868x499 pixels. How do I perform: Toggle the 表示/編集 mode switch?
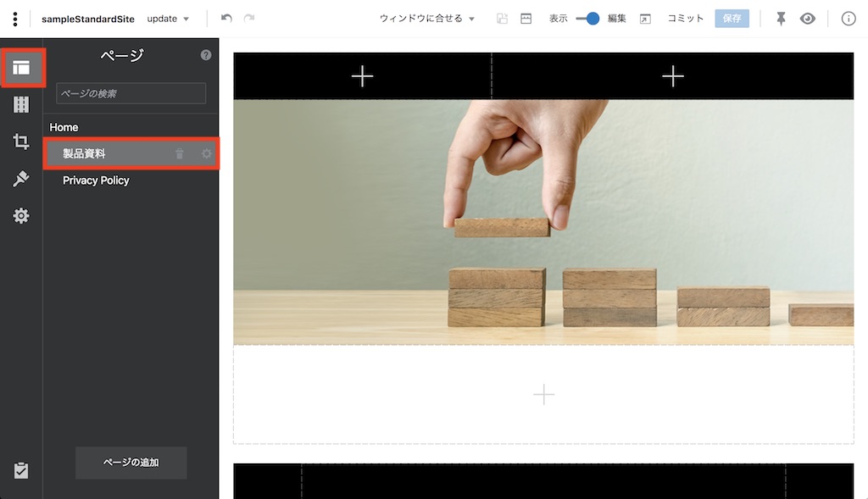coord(587,19)
